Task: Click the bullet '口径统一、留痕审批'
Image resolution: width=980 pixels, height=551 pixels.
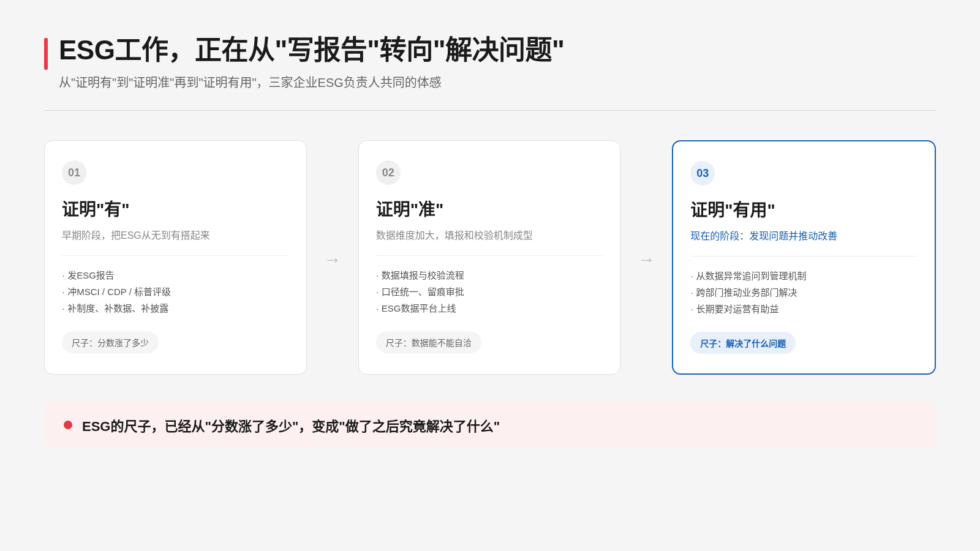Action: point(420,292)
